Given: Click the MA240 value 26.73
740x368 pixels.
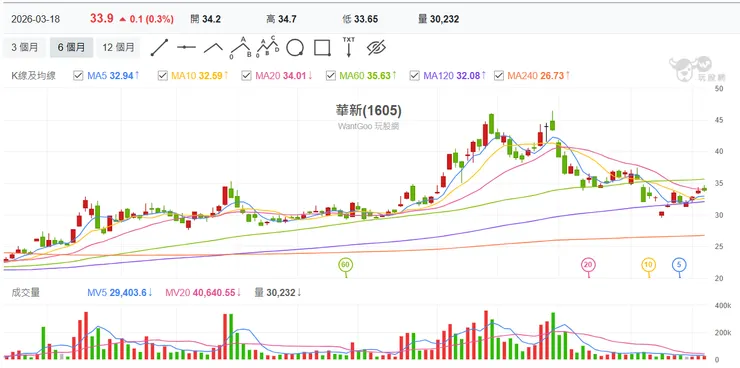Looking at the screenshot, I should pyautogui.click(x=551, y=75).
